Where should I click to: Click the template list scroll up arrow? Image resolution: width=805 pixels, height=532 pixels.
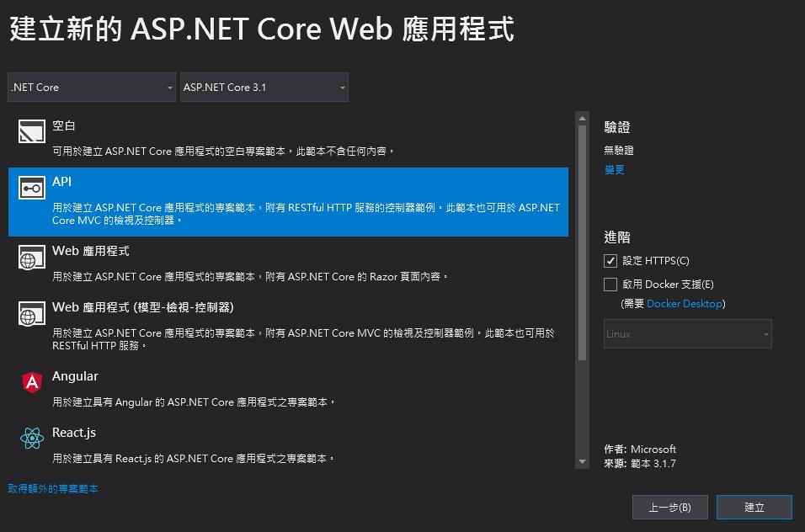tap(582, 119)
